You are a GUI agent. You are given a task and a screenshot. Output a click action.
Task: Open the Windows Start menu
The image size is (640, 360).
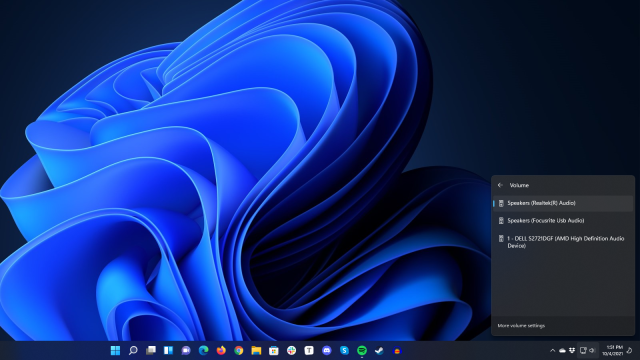[x=116, y=350]
